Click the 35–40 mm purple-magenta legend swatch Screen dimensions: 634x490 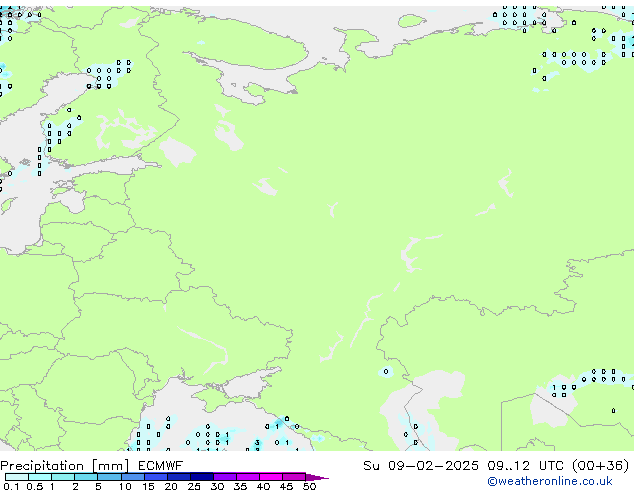click(x=248, y=477)
